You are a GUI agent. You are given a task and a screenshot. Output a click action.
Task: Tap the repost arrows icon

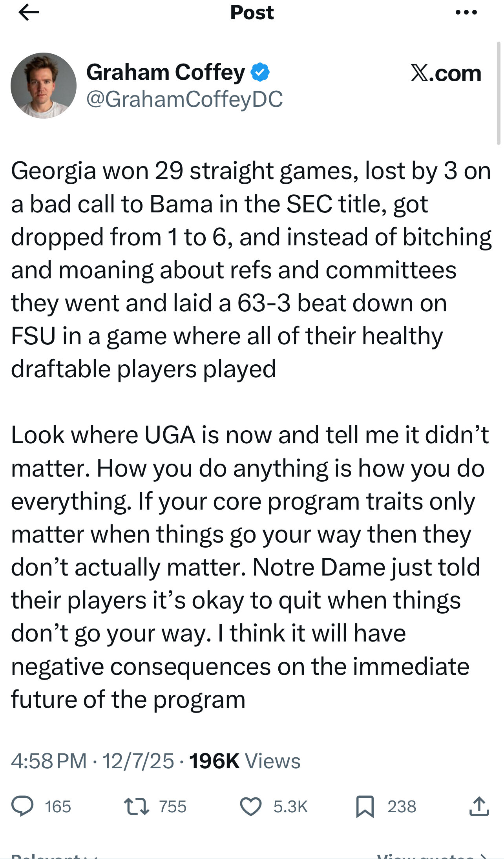[136, 806]
